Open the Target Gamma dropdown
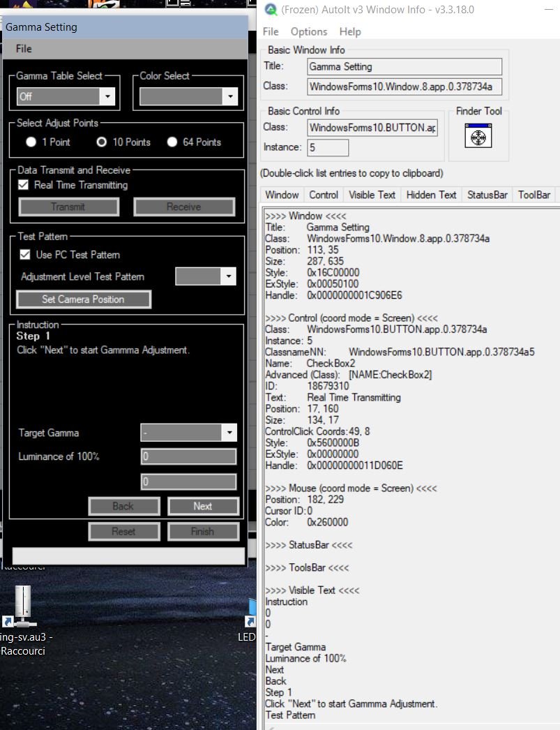This screenshot has width=560, height=730. pyautogui.click(x=229, y=433)
